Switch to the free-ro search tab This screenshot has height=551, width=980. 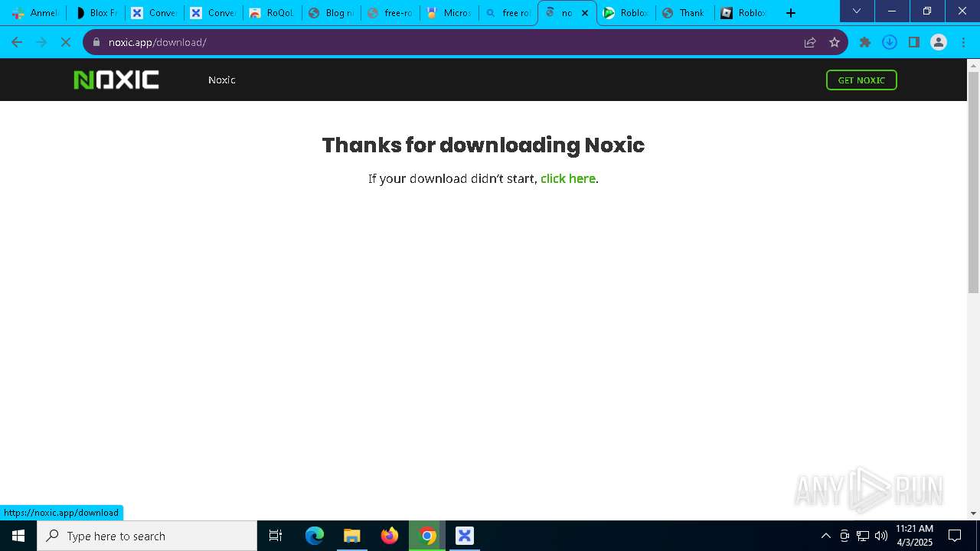pyautogui.click(x=390, y=13)
